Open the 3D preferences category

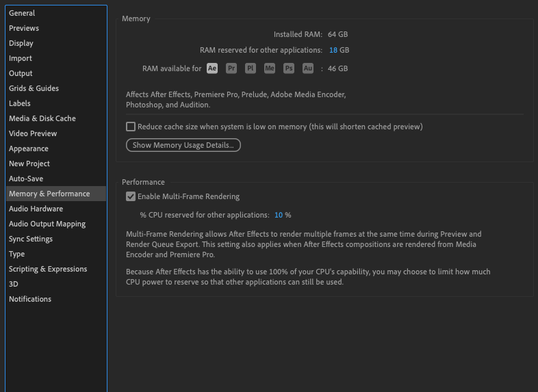click(14, 284)
